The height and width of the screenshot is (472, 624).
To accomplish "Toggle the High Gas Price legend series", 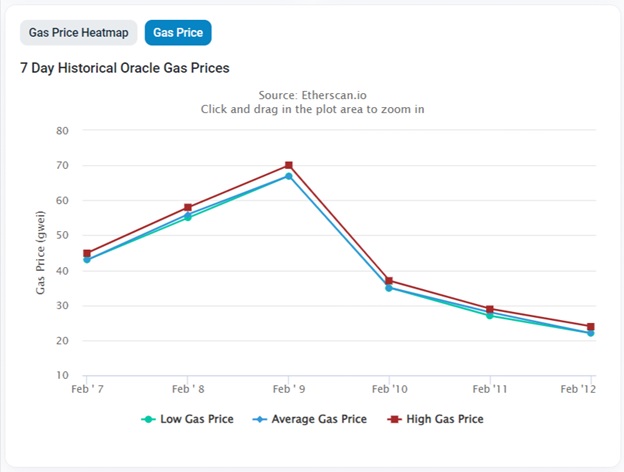I will (435, 419).
